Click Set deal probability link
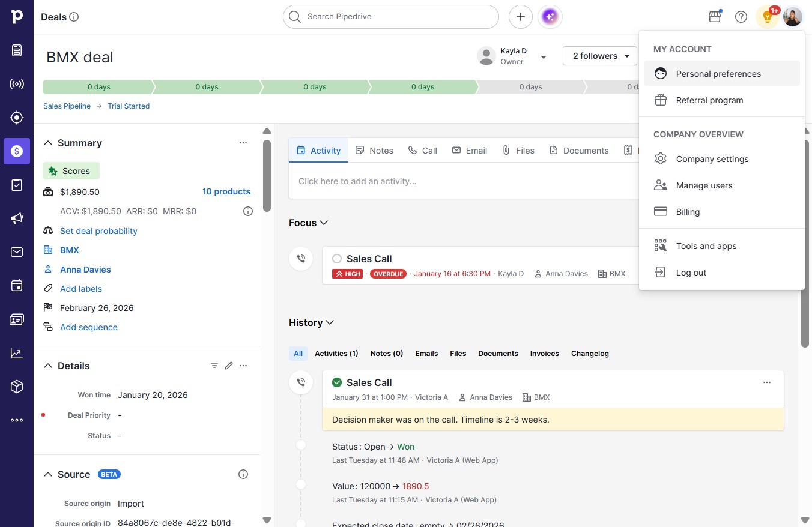Image resolution: width=812 pixels, height=527 pixels. coord(98,231)
